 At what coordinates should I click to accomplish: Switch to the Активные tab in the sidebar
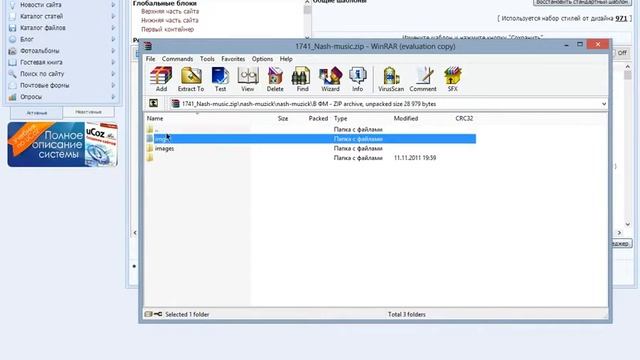click(x=37, y=113)
